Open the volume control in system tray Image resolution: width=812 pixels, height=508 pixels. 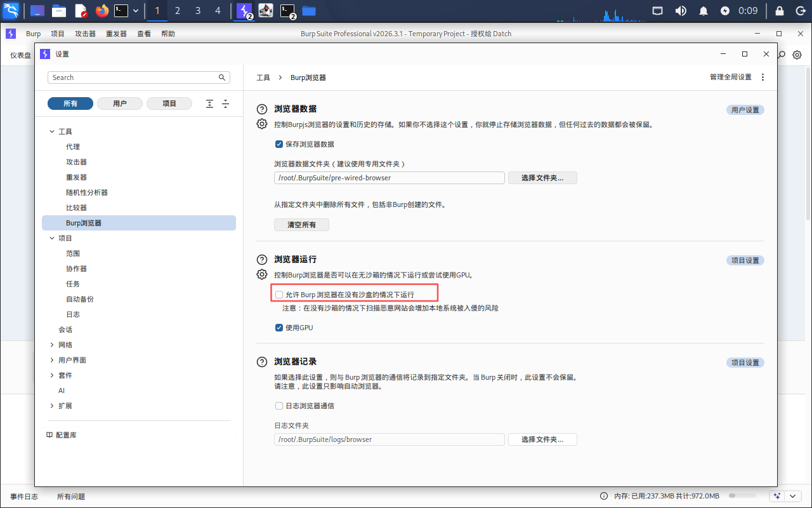click(681, 11)
